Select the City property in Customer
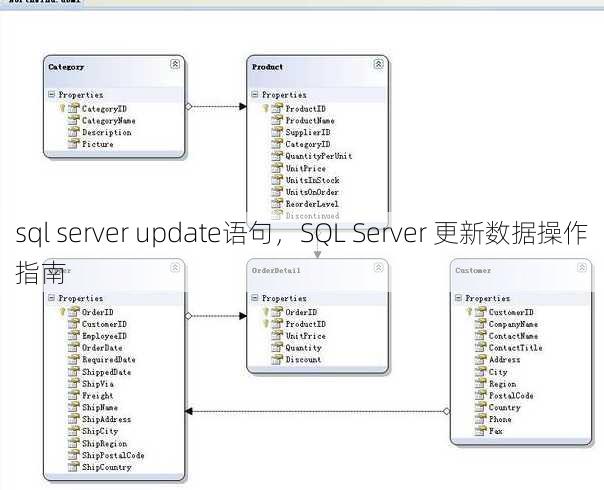The height and width of the screenshot is (490, 604). click(x=498, y=372)
